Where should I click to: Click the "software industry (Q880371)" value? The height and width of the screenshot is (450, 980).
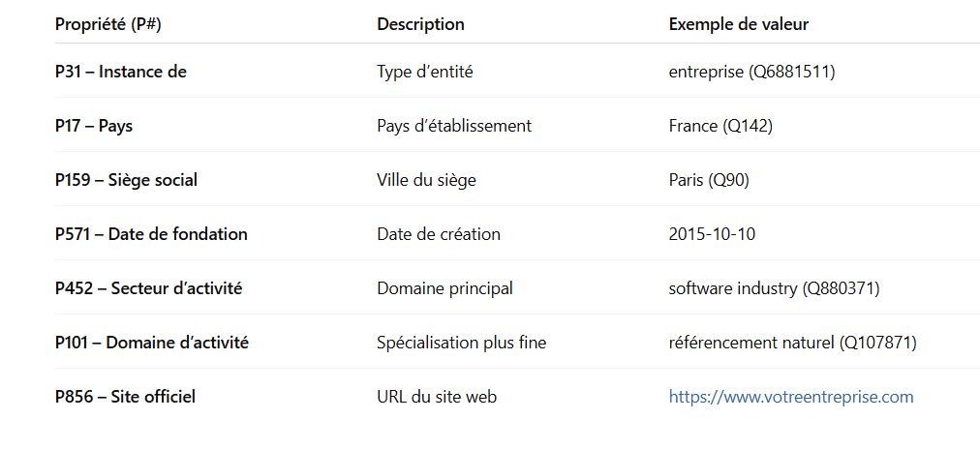coord(774,288)
